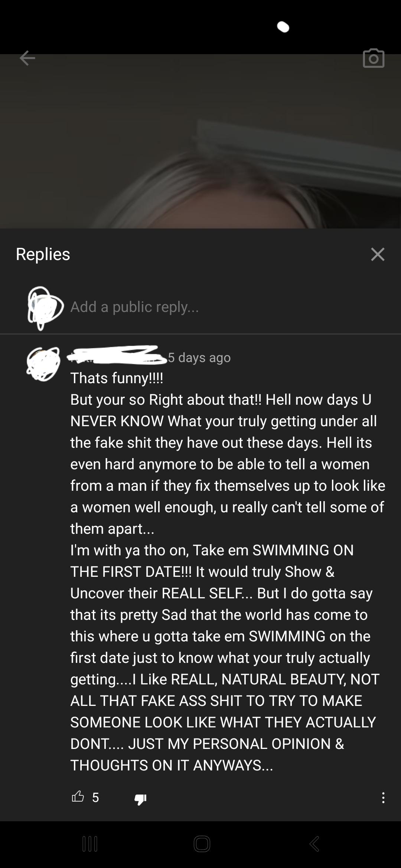
Task: Tap your profile avatar beside reply field
Action: tap(45, 308)
